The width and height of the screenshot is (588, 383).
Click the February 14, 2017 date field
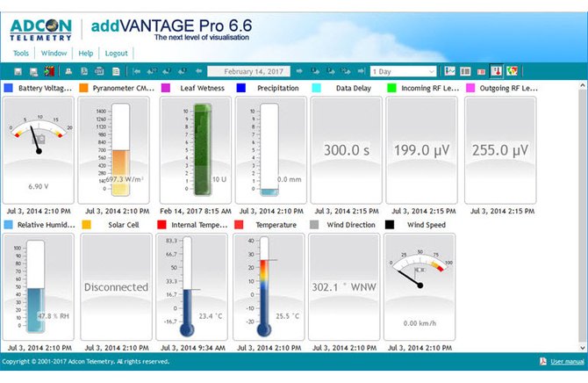tap(249, 71)
